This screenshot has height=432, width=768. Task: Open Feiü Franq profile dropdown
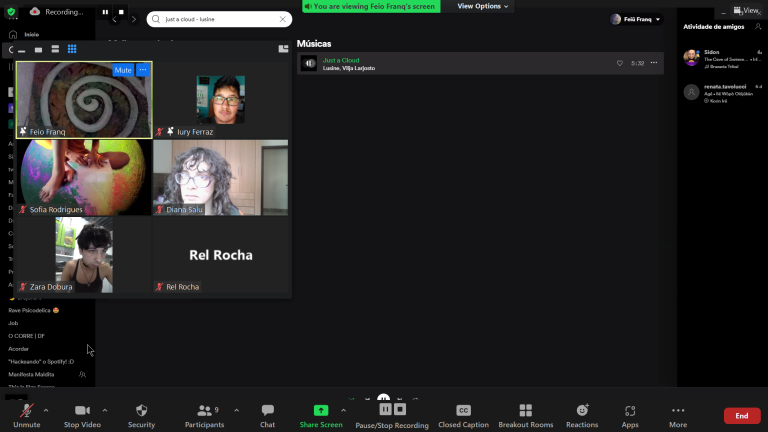click(636, 19)
